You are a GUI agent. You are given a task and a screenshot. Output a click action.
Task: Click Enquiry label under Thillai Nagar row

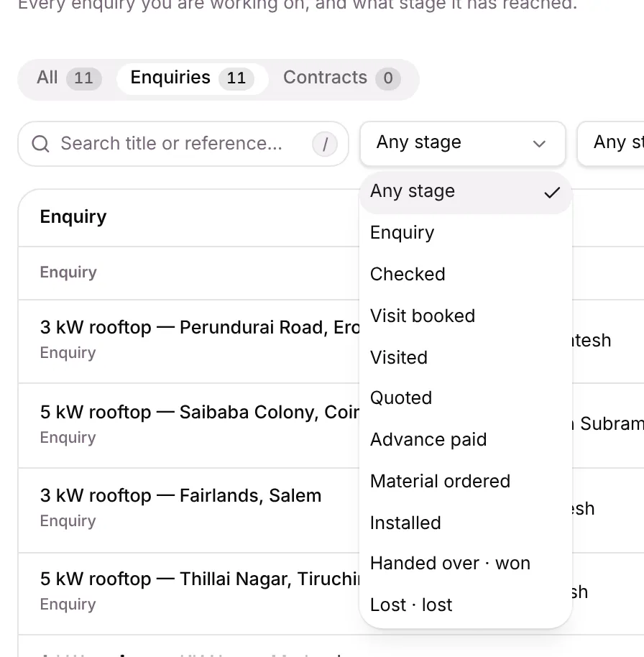click(x=68, y=605)
